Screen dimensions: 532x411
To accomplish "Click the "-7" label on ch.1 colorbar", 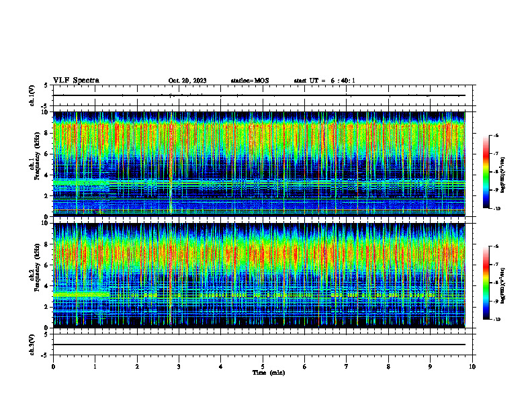I will tap(496, 154).
